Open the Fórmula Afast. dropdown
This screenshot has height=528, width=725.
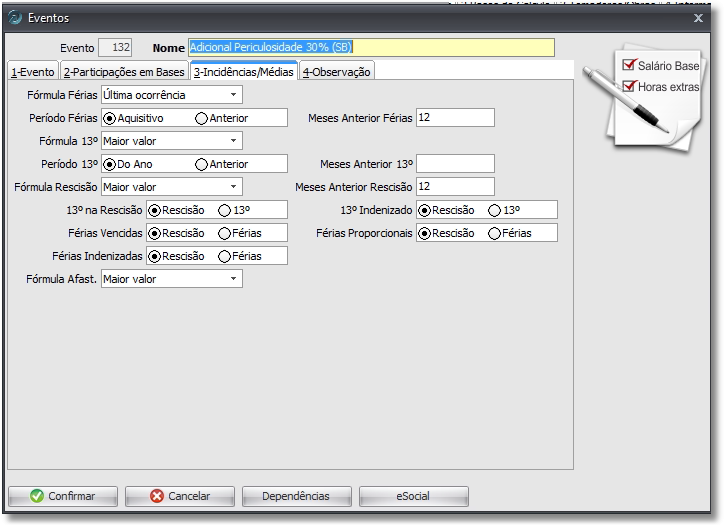click(233, 279)
